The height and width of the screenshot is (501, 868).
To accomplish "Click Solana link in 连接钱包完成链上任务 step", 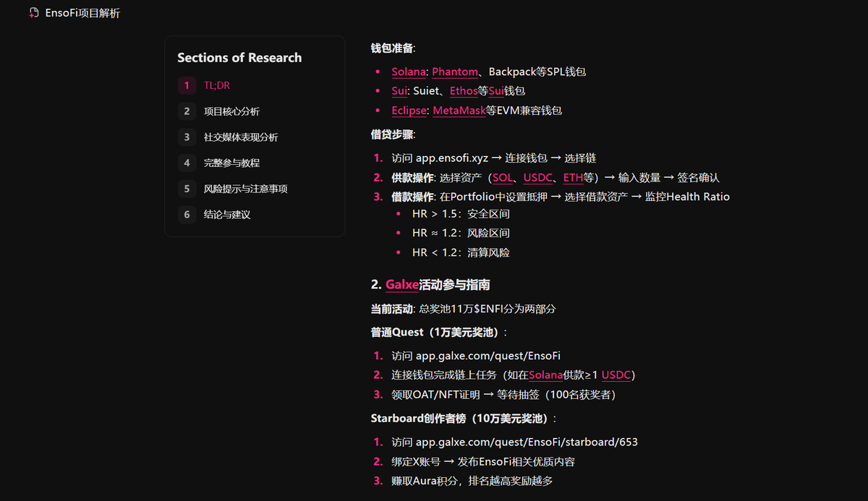I will (x=546, y=375).
